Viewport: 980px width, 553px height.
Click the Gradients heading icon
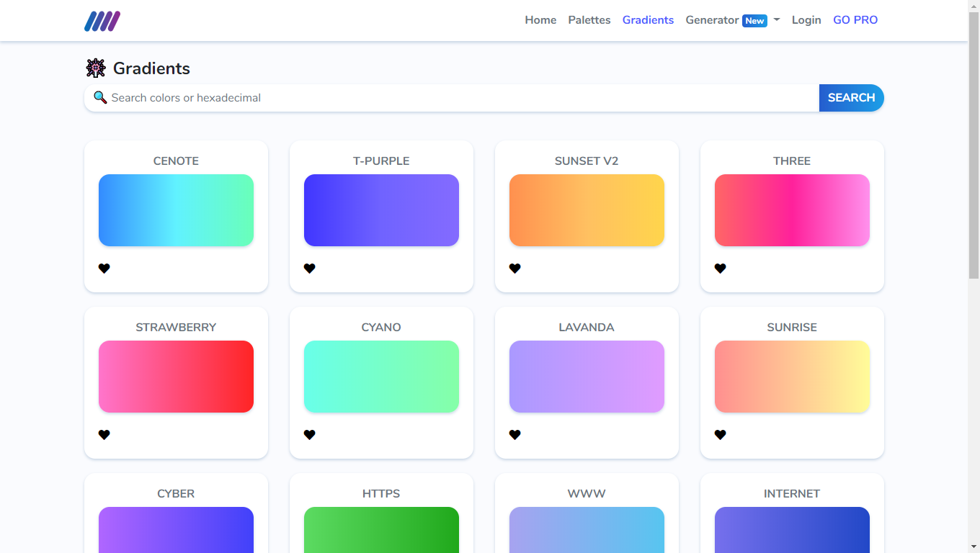tap(96, 68)
